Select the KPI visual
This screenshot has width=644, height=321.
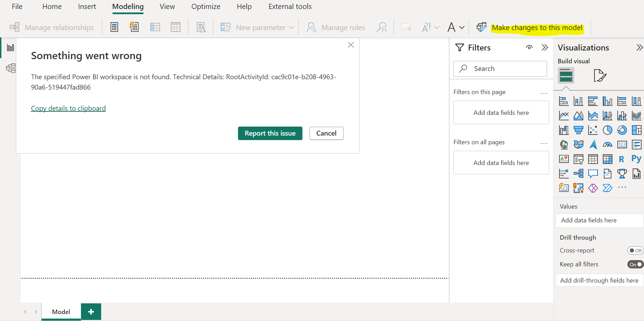pos(564,159)
